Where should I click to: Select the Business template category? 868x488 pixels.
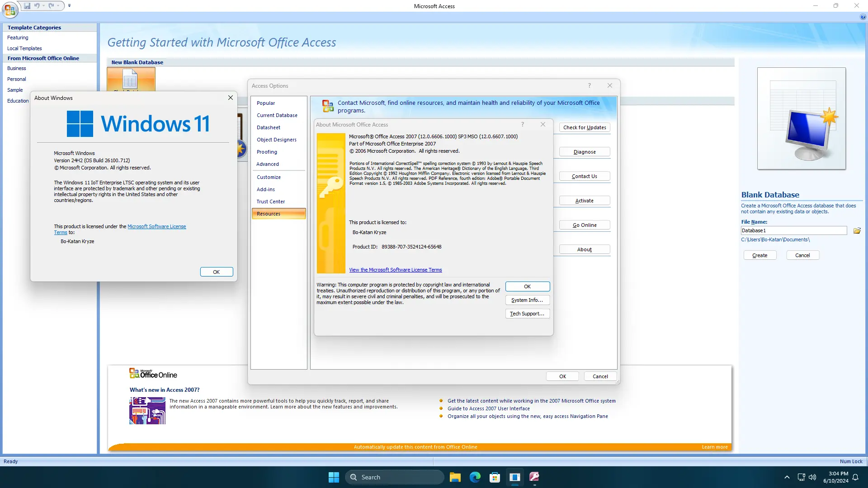coord(17,68)
